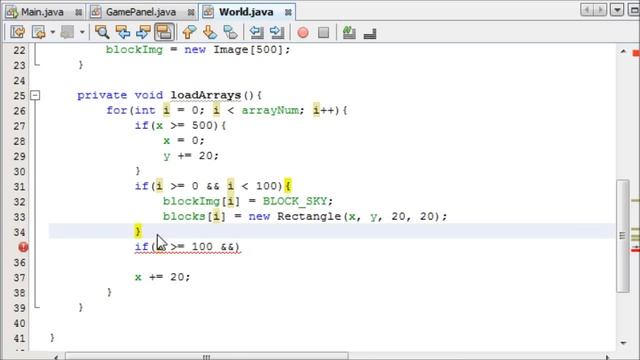Uncomment the selected code
The width and height of the screenshot is (640, 360).
(x=370, y=32)
